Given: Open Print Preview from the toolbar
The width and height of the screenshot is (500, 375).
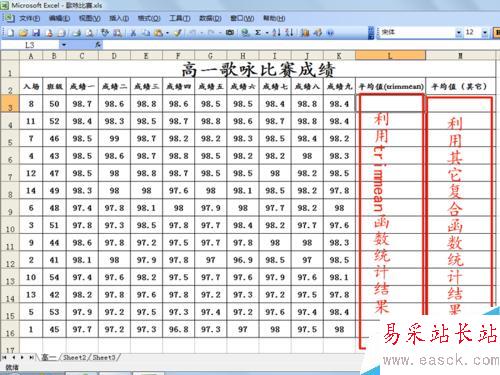Looking at the screenshot, I should [x=90, y=33].
